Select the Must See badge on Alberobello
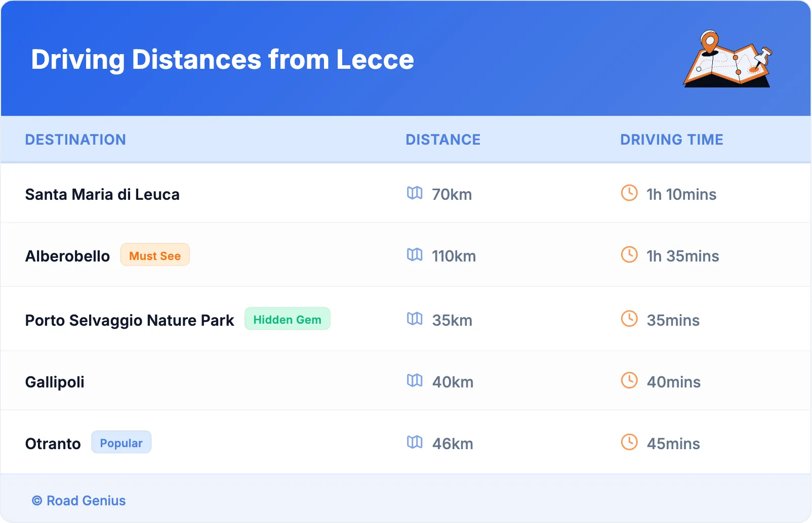 click(x=155, y=255)
